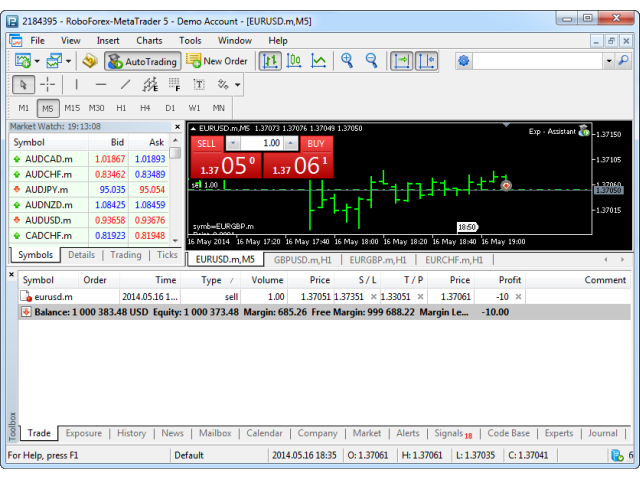Switch to candlestick chart display
This screenshot has height=480, width=640.
pos(294,61)
